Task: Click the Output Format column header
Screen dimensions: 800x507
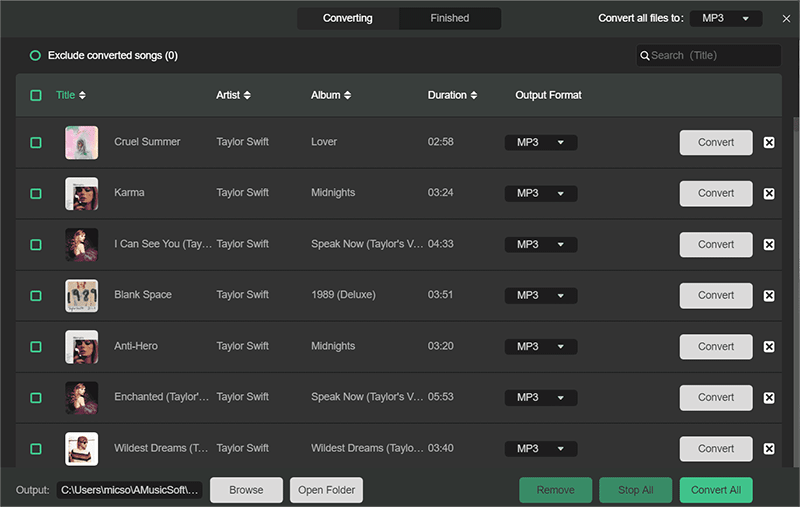Action: coord(548,95)
